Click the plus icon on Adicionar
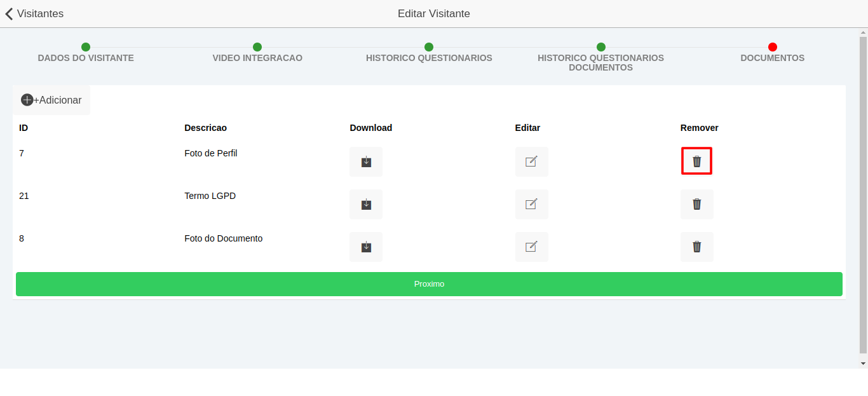868x396 pixels. tap(27, 100)
